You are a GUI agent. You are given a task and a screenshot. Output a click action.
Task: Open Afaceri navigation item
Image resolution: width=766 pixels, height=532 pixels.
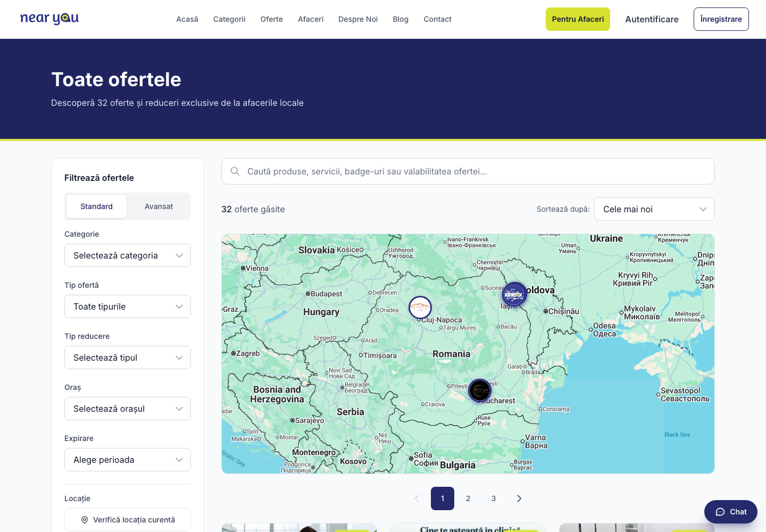pyautogui.click(x=311, y=19)
